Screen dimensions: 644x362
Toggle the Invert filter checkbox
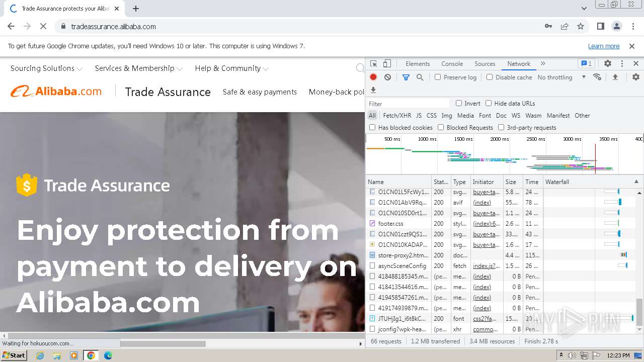tap(459, 103)
